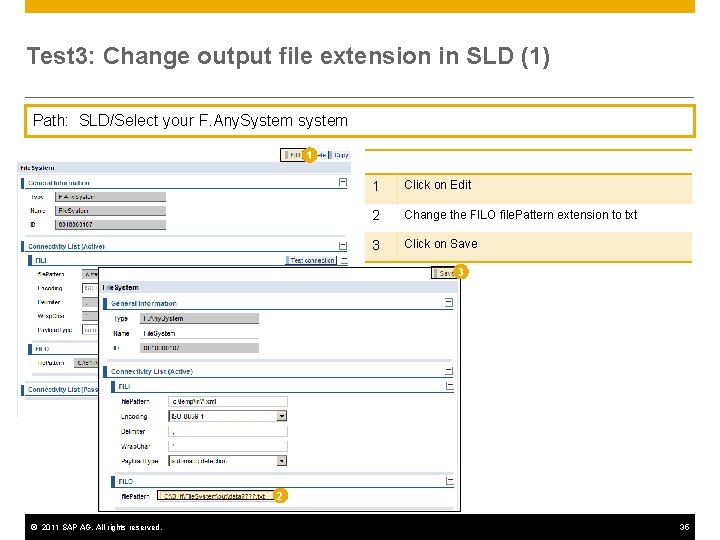Click the File System title in the back window
The width and height of the screenshot is (720, 540).
[x=37, y=168]
